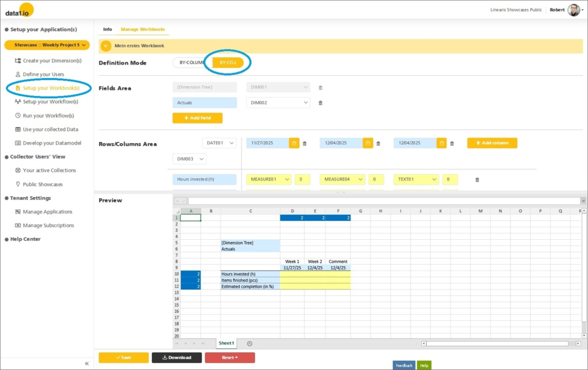
Task: Select the BY-CELL definition mode
Action: click(228, 63)
